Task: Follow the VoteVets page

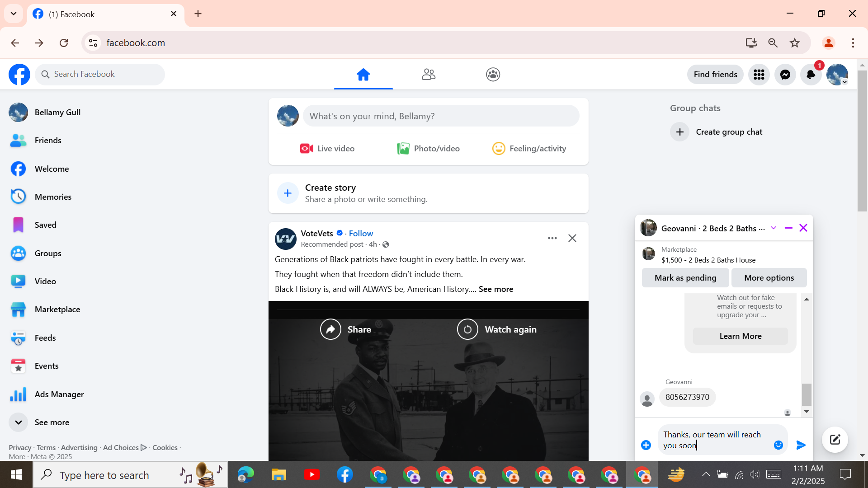Action: tap(361, 234)
